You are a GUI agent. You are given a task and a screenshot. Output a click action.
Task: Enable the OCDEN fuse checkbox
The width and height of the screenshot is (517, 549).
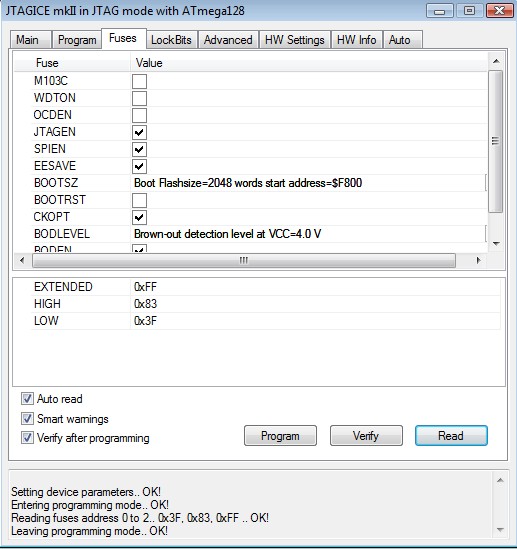pos(139,115)
